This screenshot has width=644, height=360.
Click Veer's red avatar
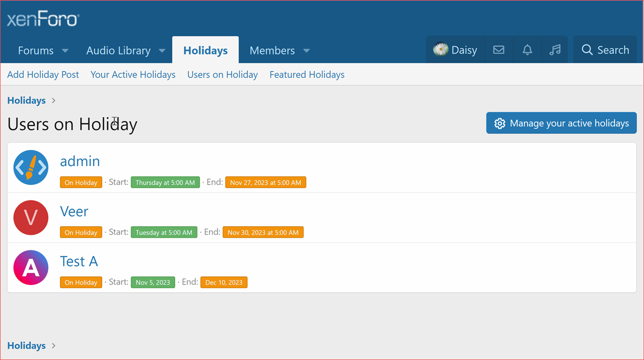[31, 218]
